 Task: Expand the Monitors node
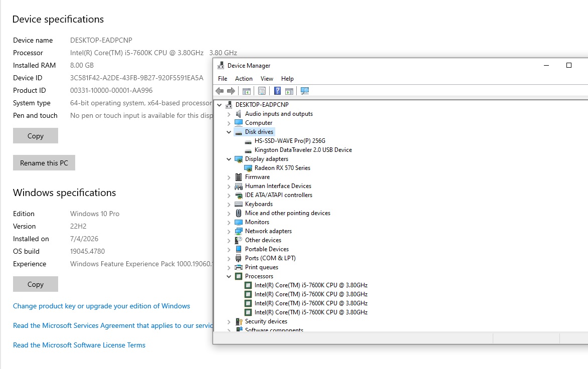(x=229, y=223)
